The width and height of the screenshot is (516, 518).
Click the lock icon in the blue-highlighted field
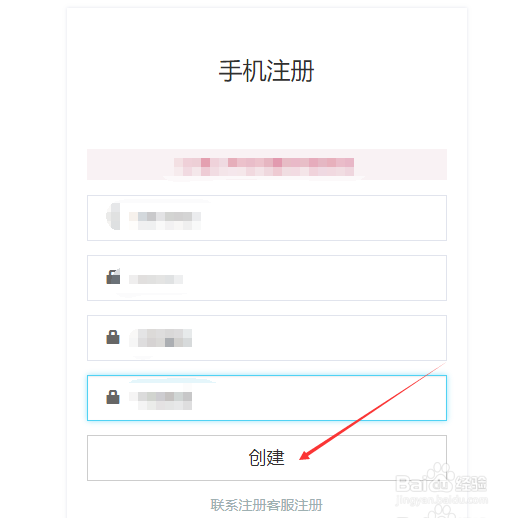[113, 397]
